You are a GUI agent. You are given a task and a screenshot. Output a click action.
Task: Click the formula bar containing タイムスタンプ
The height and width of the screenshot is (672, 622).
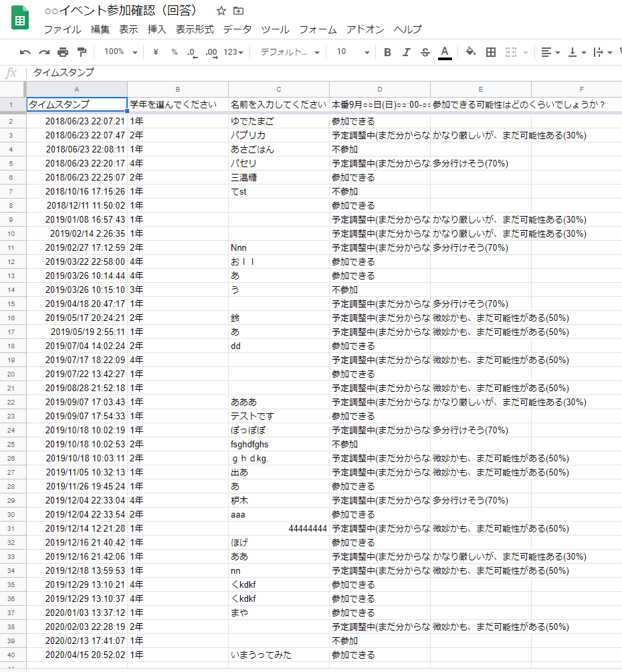pyautogui.click(x=326, y=72)
